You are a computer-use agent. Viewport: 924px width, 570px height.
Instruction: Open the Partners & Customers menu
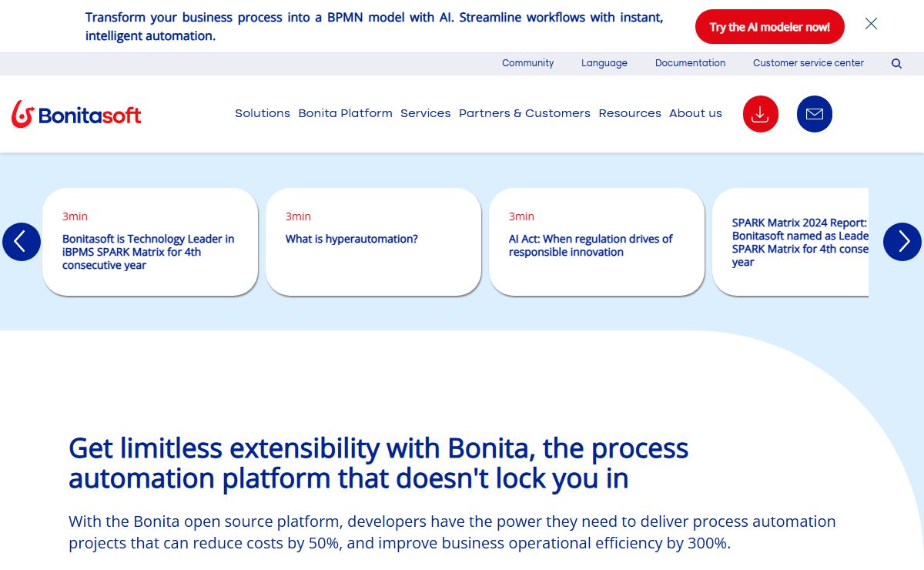(524, 113)
